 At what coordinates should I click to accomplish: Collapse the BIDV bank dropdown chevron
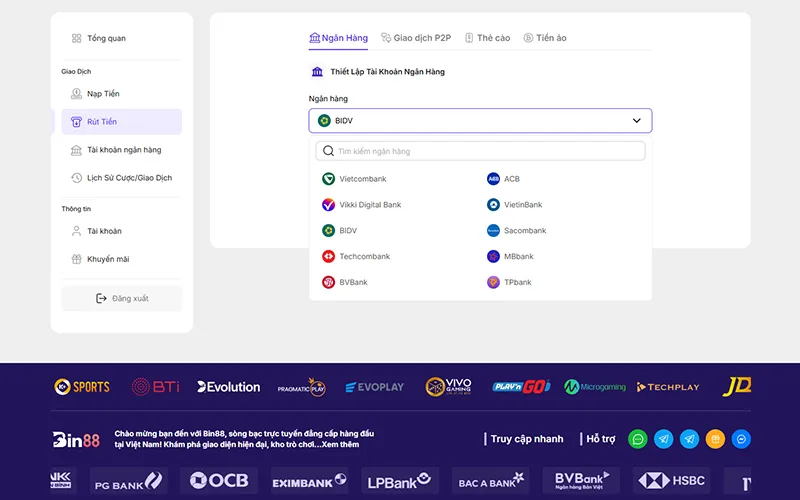[x=636, y=121]
